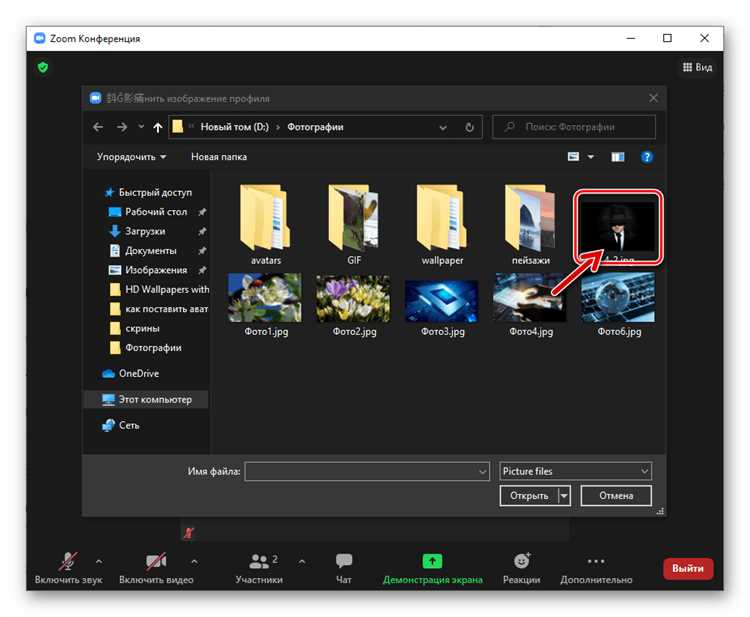Go up one folder with the up arrow
750x617 pixels.
click(x=157, y=127)
